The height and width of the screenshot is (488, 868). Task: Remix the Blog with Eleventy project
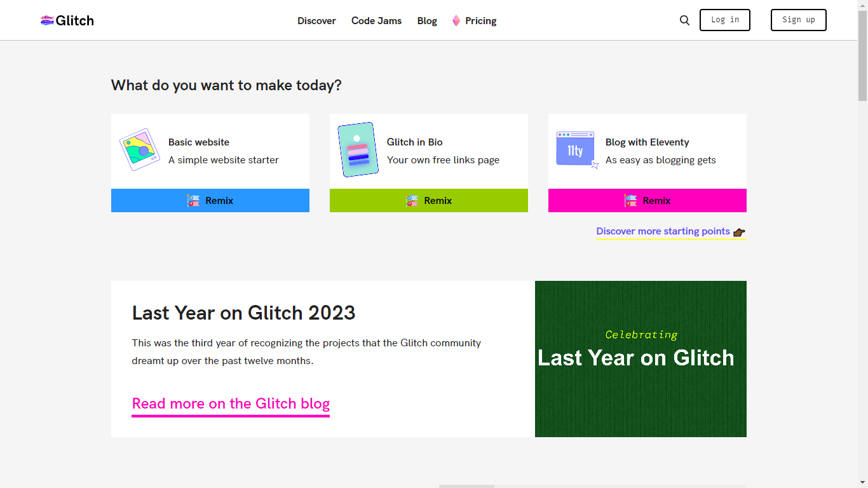[x=648, y=200]
